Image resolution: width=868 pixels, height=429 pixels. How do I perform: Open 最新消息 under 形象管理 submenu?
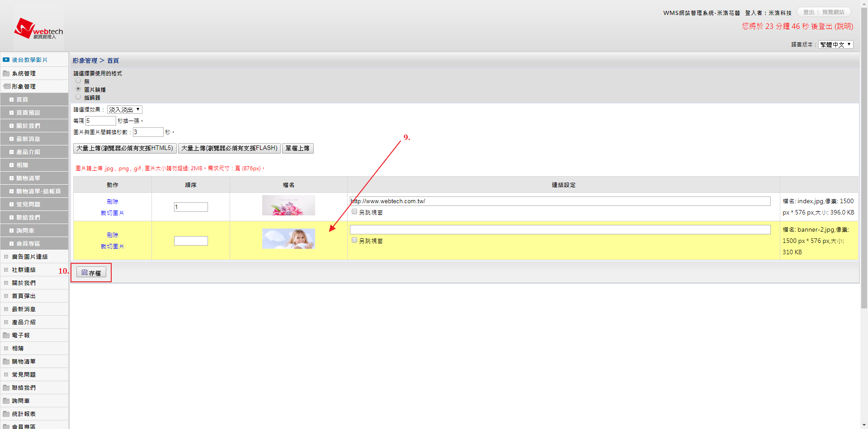(x=28, y=139)
